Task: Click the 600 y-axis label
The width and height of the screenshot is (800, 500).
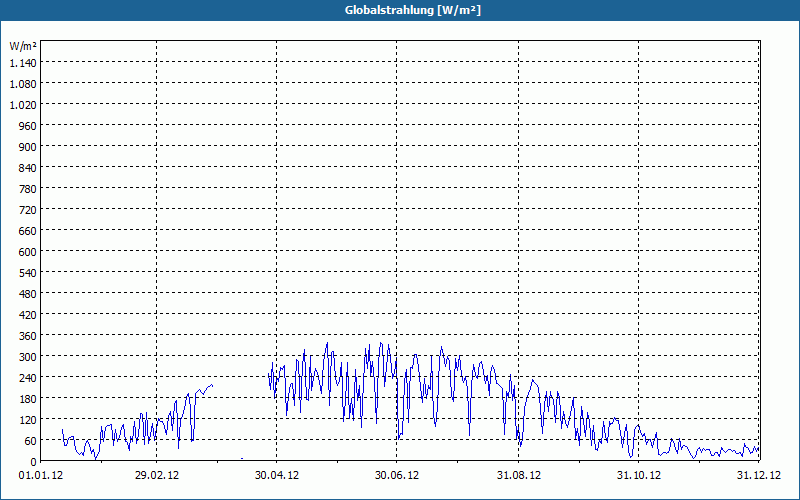Action: (x=28, y=252)
